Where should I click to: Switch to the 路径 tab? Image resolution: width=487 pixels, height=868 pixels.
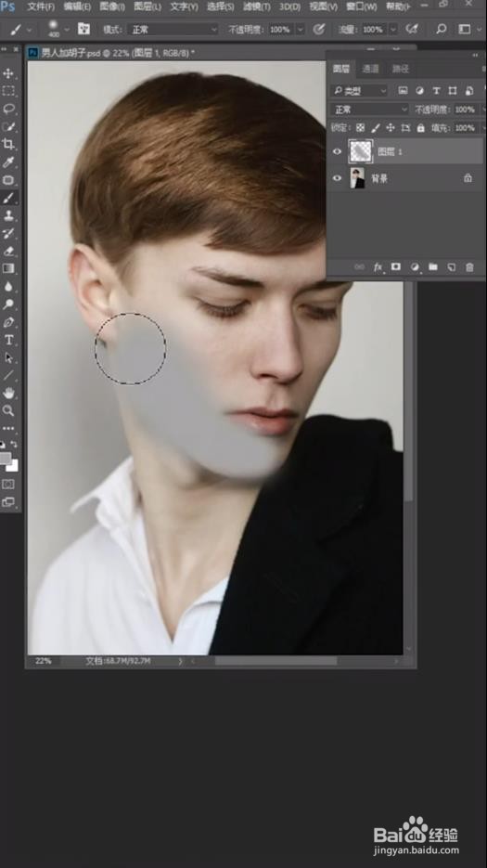(400, 69)
